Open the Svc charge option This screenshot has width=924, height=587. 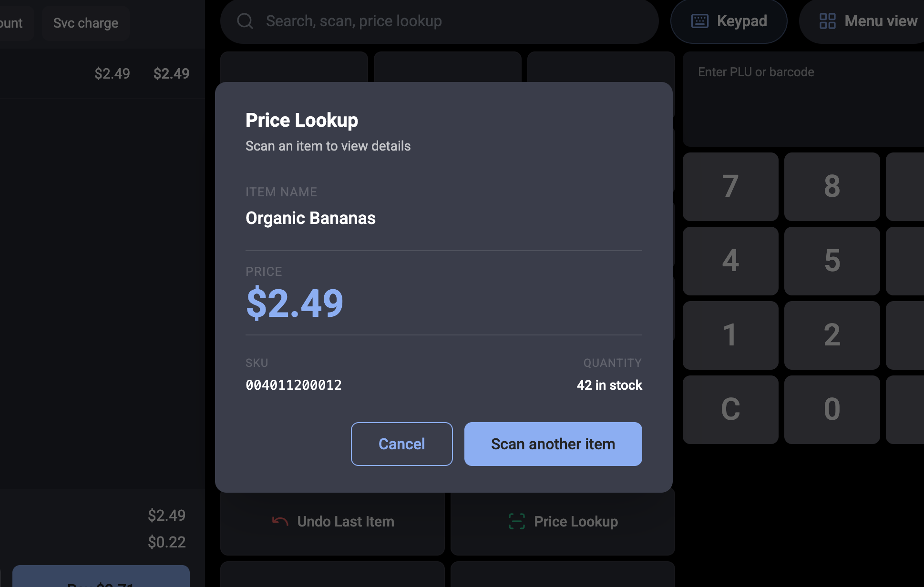(x=86, y=23)
